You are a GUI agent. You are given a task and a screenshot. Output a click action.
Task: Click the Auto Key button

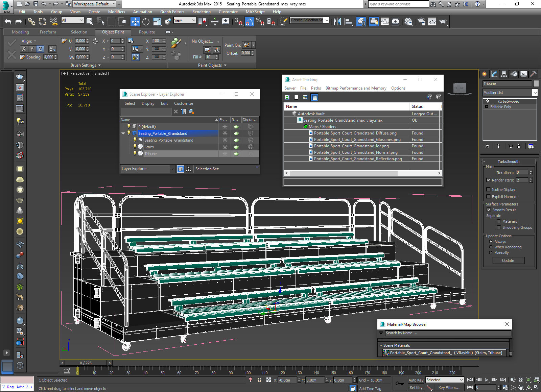[x=416, y=380]
